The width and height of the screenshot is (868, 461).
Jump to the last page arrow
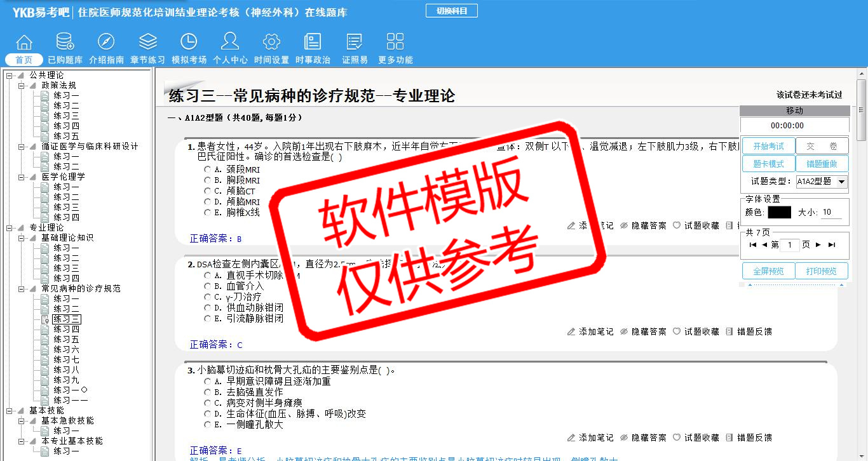[x=832, y=244]
